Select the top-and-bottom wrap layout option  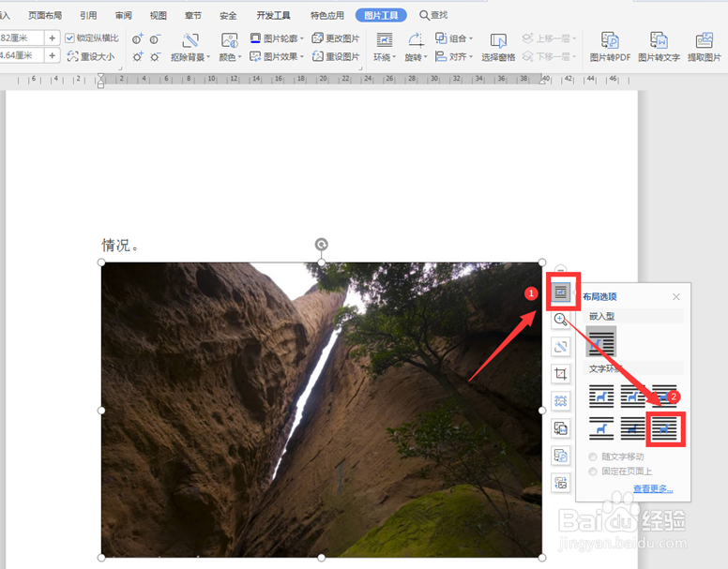point(601,428)
